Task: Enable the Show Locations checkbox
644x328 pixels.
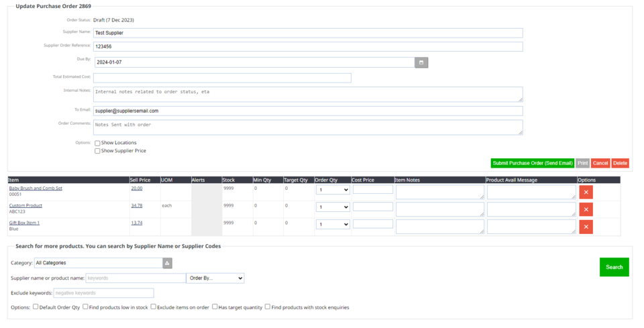Action: coord(97,143)
